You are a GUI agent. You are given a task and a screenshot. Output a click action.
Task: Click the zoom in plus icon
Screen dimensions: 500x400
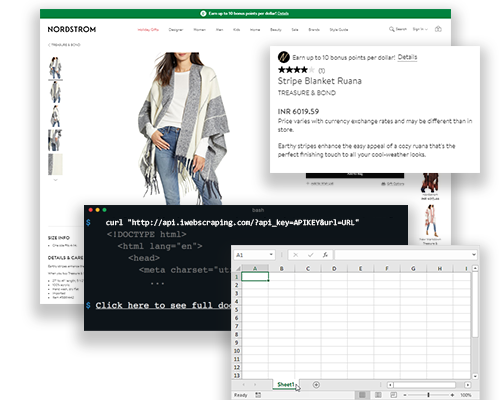452,395
